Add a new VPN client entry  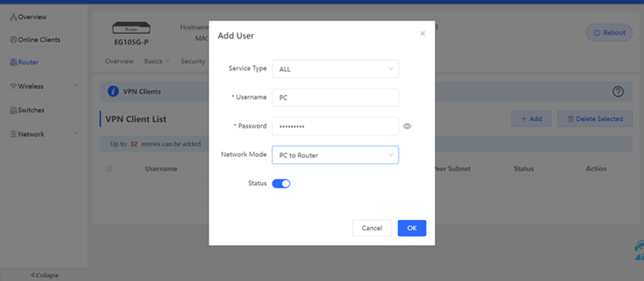point(531,119)
